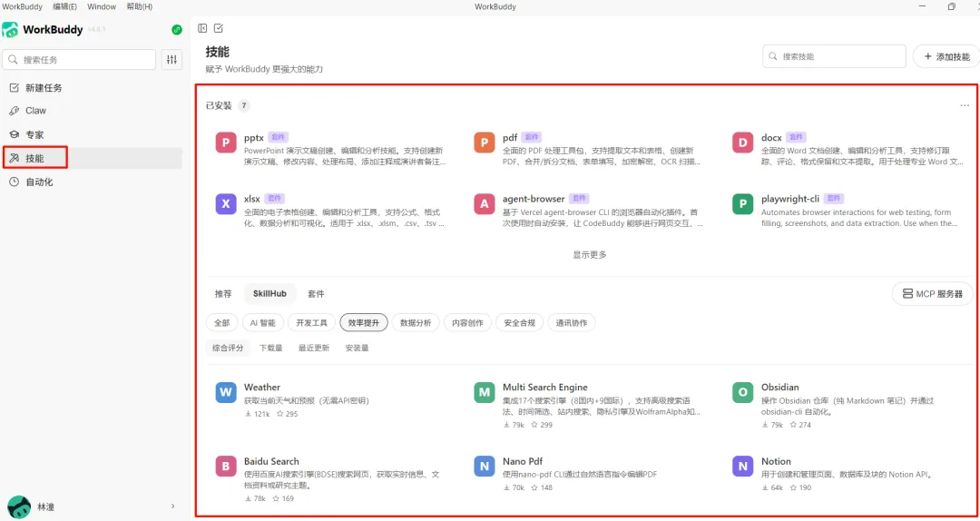Click the docx skill icon
The height and width of the screenshot is (521, 980).
pos(742,143)
